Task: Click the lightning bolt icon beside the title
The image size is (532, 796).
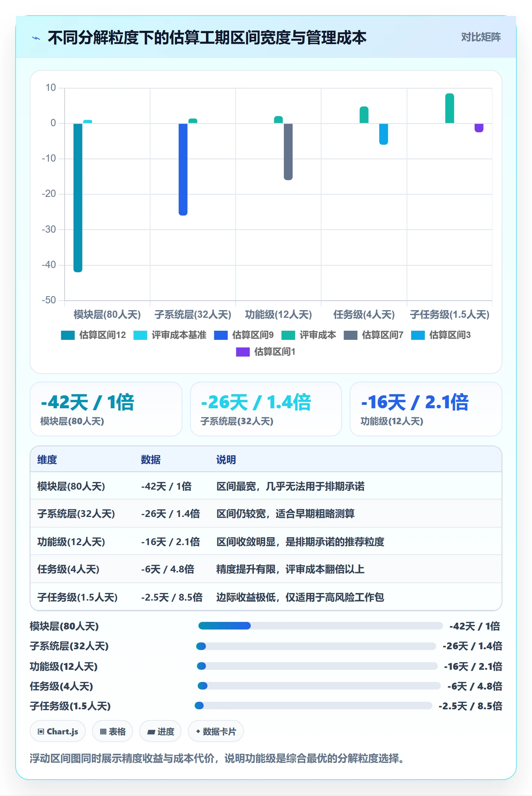Action: 36,38
